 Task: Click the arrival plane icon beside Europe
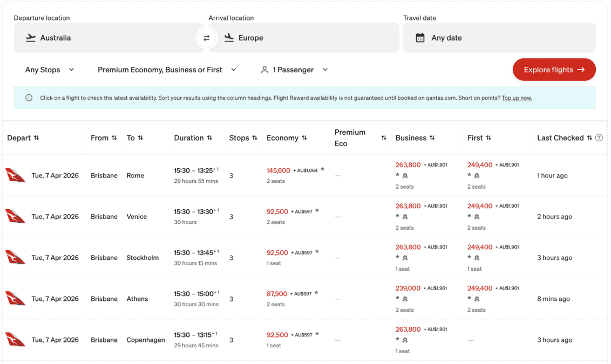[229, 38]
